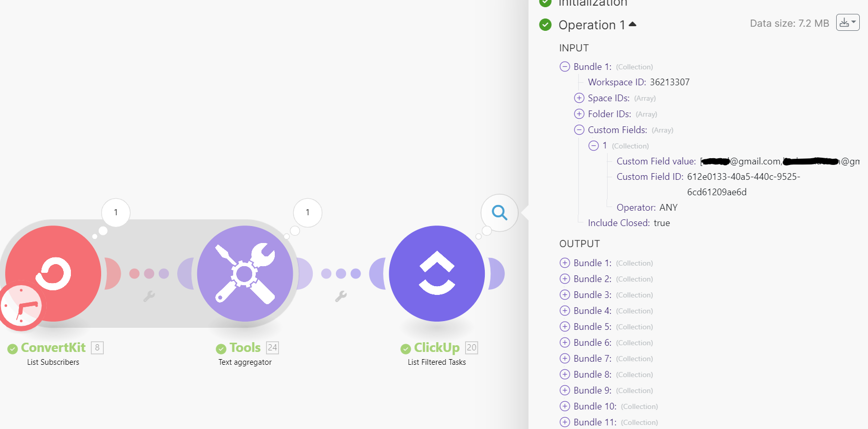Click wrench filter icon between ConvertKit and Tools
This screenshot has width=868, height=429.
click(x=149, y=296)
